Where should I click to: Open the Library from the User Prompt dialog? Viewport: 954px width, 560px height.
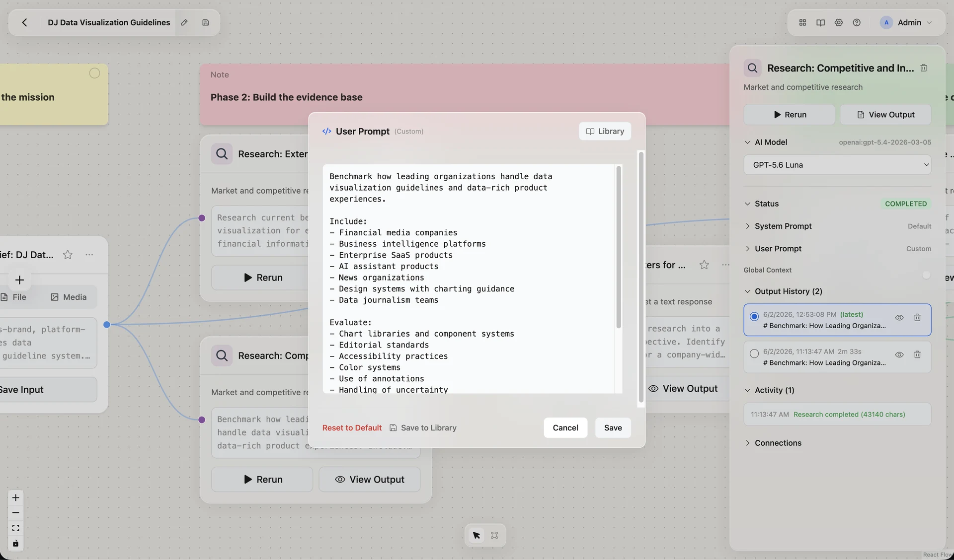click(605, 131)
